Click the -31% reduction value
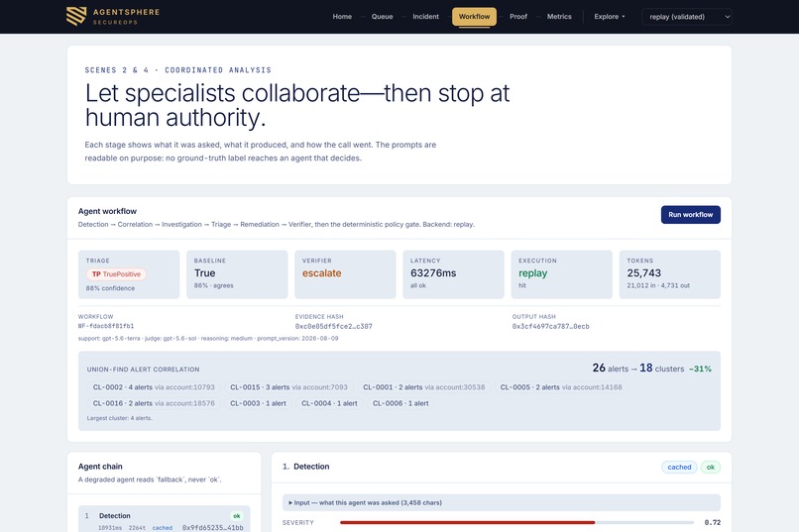 700,369
